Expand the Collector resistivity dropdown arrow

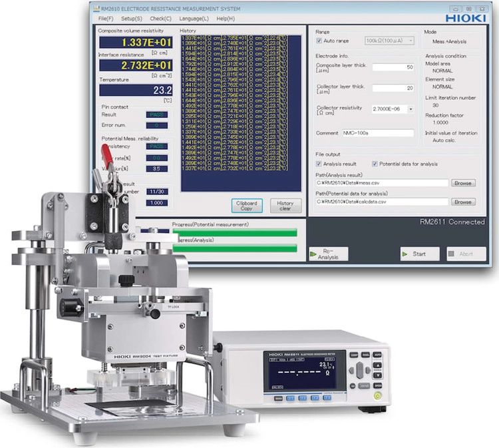pyautogui.click(x=411, y=109)
